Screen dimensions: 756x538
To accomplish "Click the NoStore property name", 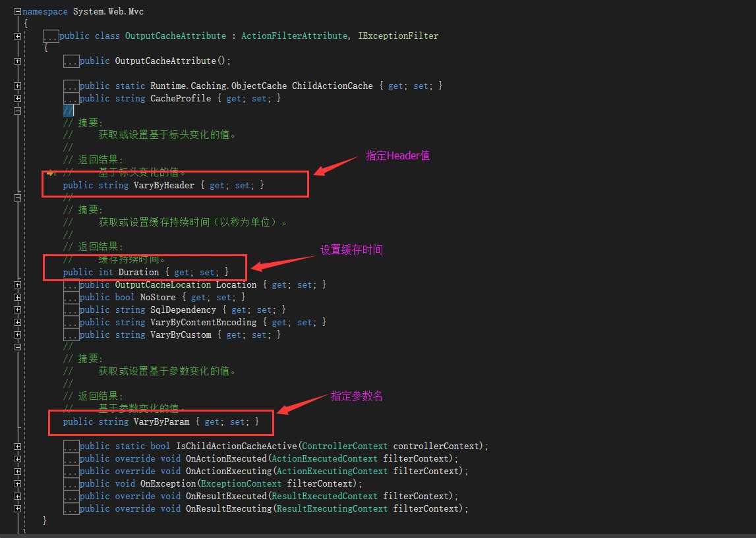I will click(x=158, y=298).
